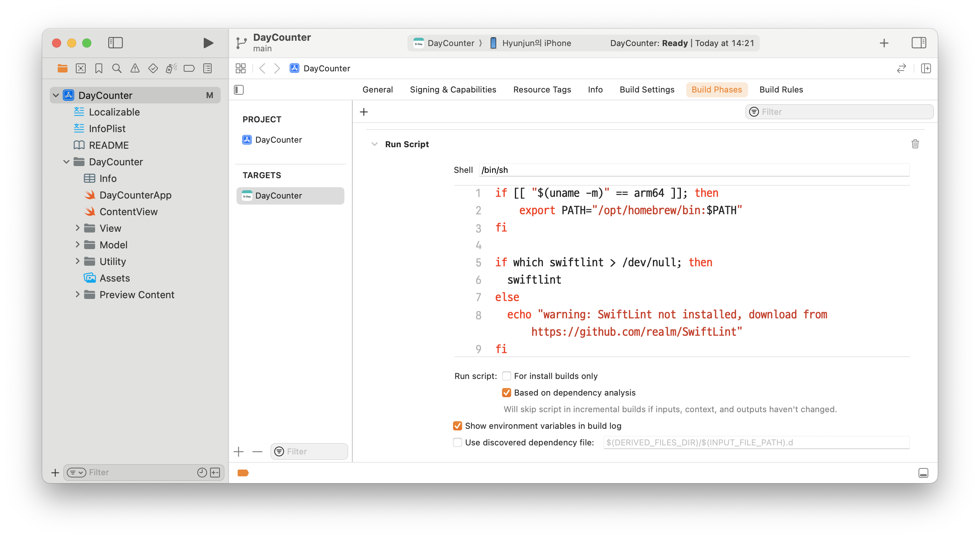Open the Signing & Capabilities tab
The image size is (980, 539).
453,90
